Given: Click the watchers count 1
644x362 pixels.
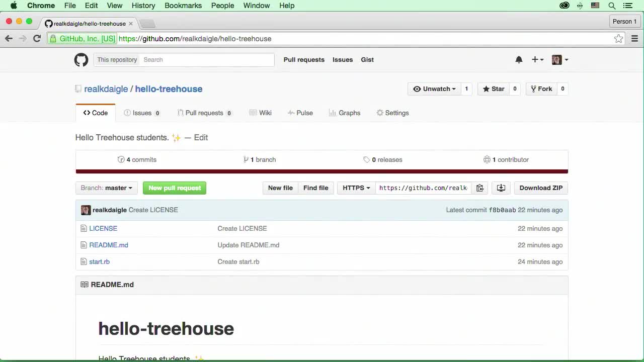Looking at the screenshot, I should [466, 89].
